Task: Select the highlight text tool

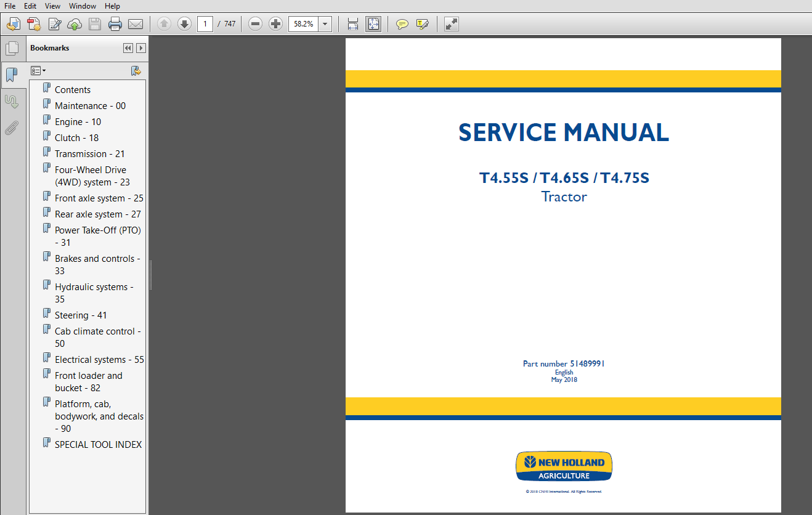Action: (423, 24)
